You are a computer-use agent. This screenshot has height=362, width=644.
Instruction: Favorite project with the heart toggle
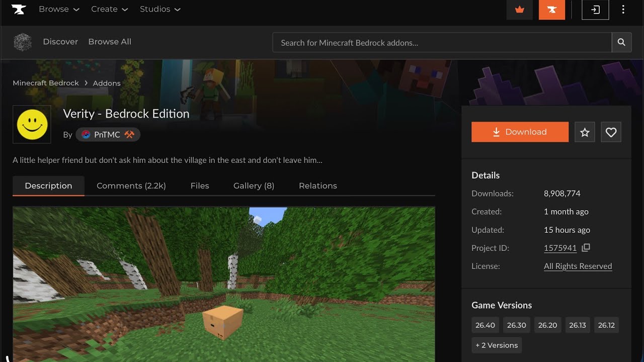click(611, 132)
